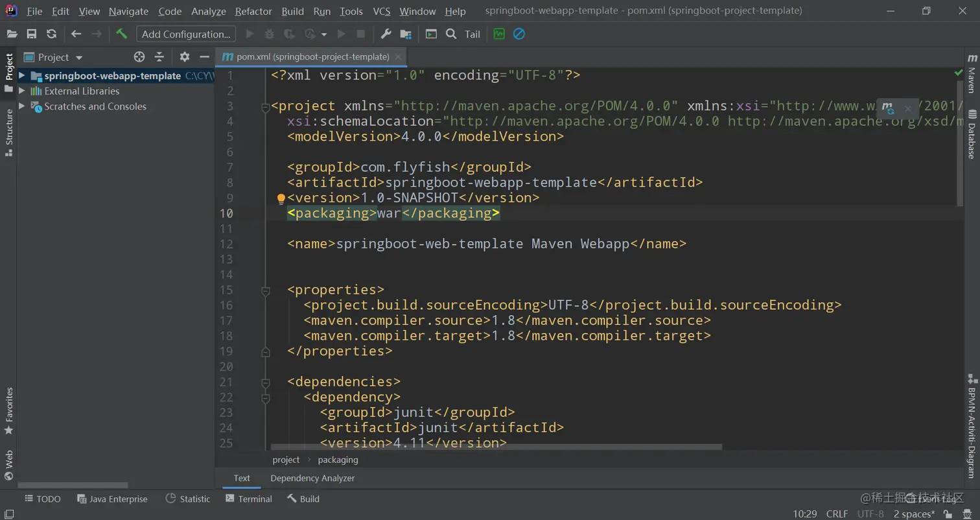
Task: Click the Save All floppy disk icon
Action: pos(31,34)
